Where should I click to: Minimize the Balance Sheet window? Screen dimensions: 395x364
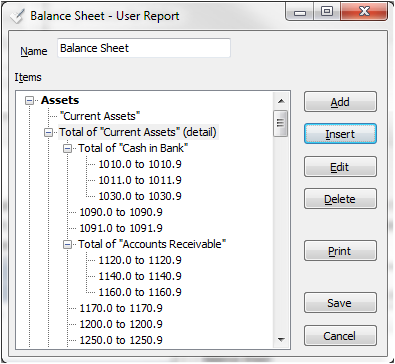(300, 13)
